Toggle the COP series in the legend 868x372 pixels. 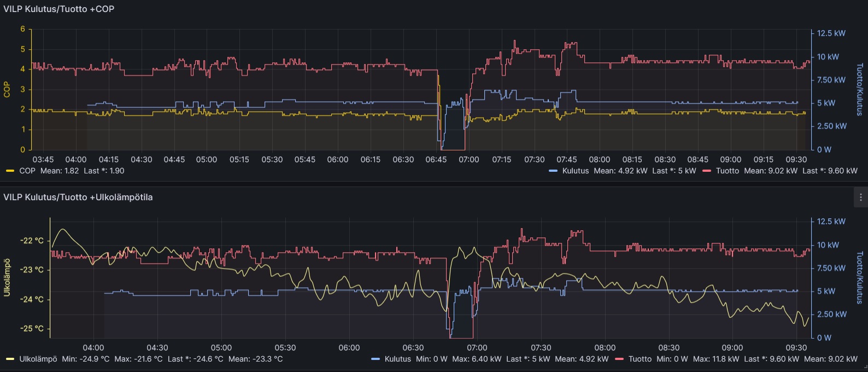coord(27,171)
